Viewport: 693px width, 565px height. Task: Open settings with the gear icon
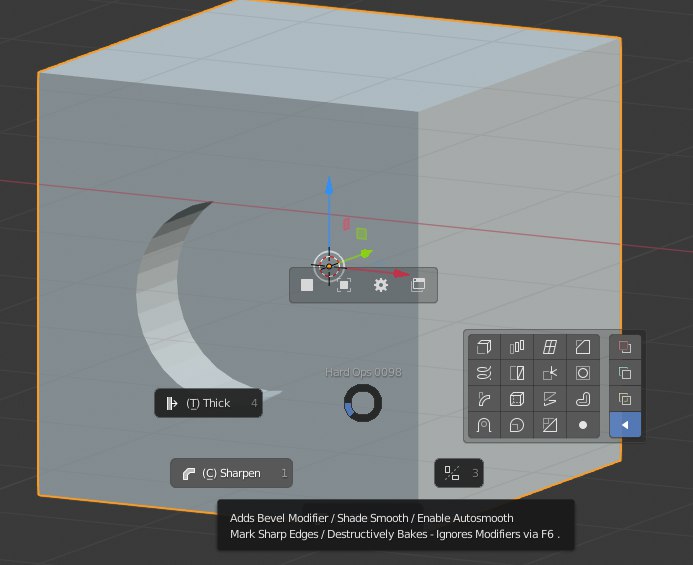(x=381, y=285)
